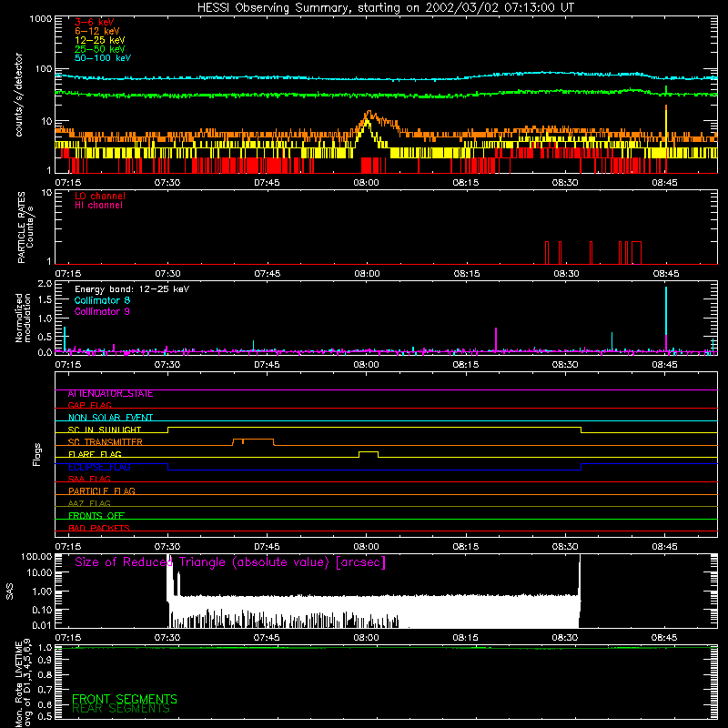
Task: Click the SC_TRANSMITTER flag label
Action: point(105,442)
